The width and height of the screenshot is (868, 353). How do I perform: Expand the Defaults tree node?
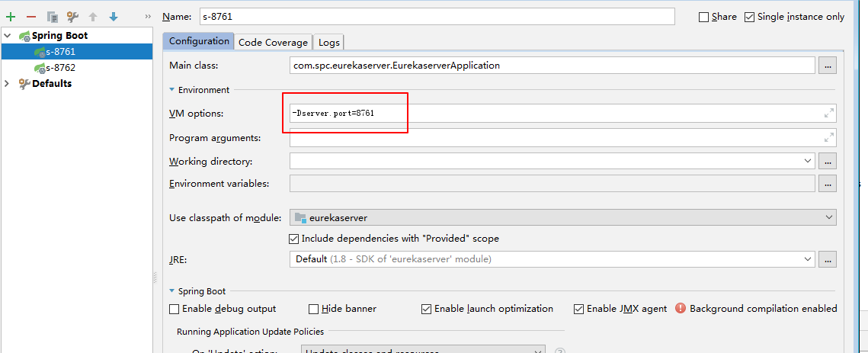7,84
